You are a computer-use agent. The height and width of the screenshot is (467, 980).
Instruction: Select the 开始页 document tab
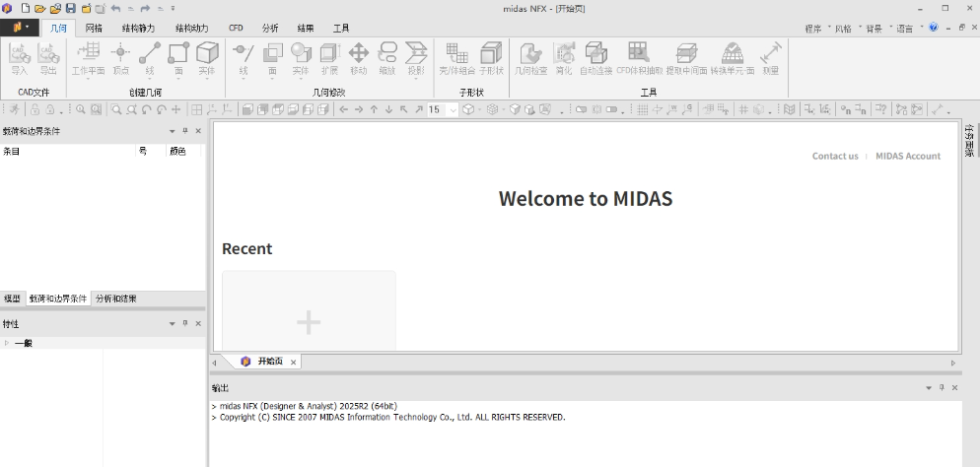point(270,362)
